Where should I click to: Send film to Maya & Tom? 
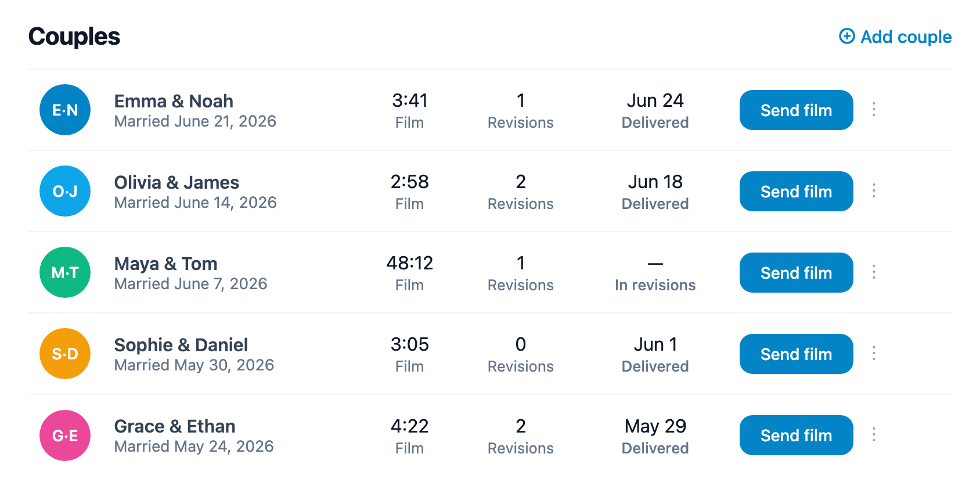click(796, 272)
